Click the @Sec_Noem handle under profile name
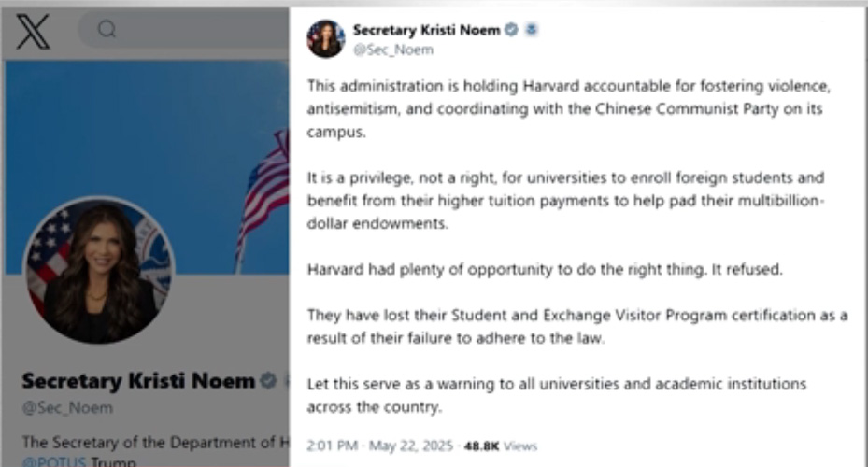Screen dimensions: 868x467 tap(67, 408)
